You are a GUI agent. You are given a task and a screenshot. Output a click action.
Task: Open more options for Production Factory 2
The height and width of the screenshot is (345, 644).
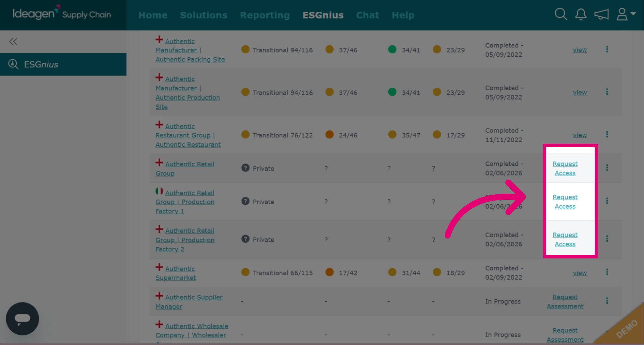[607, 239]
